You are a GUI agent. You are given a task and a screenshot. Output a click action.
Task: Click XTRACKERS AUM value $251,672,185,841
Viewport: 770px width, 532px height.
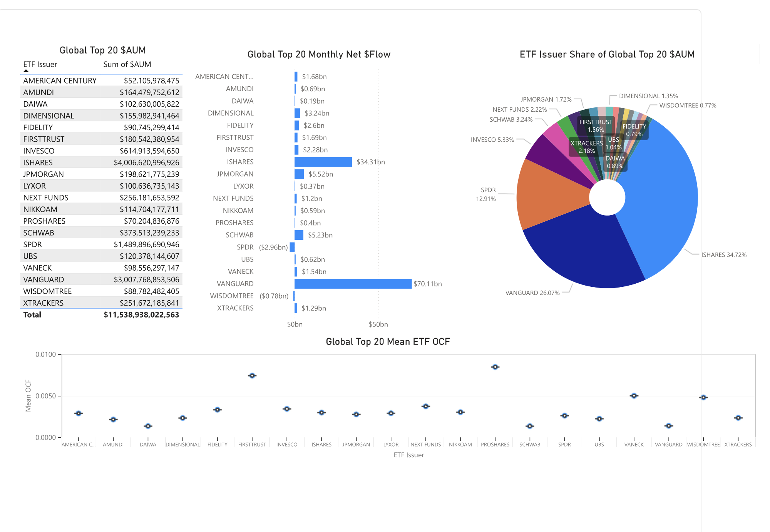coord(149,303)
